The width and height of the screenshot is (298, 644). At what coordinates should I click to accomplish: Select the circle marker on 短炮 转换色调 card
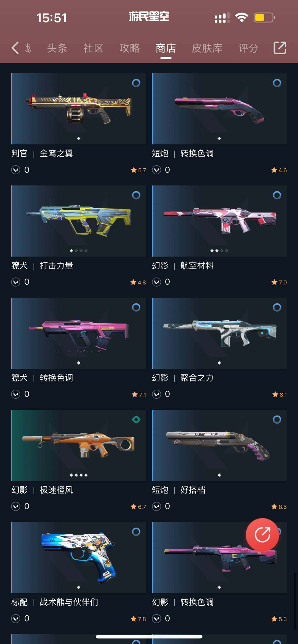[x=277, y=83]
